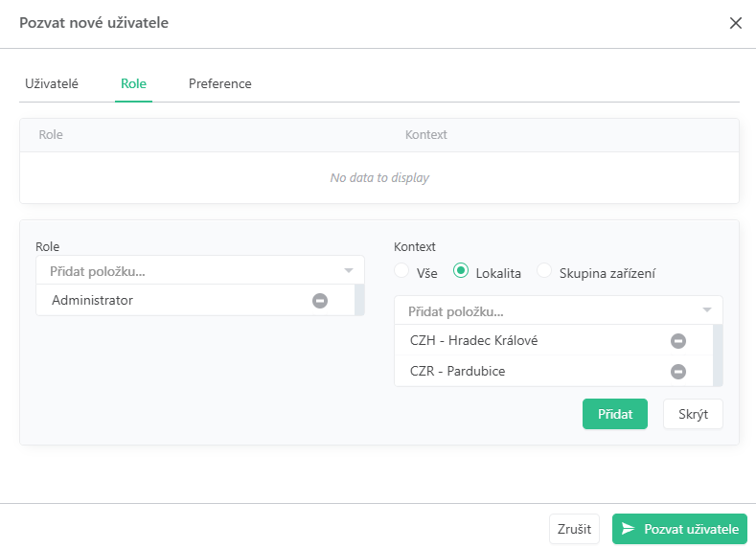Select the Vše context radio button
756x549 pixels.
coord(402,272)
